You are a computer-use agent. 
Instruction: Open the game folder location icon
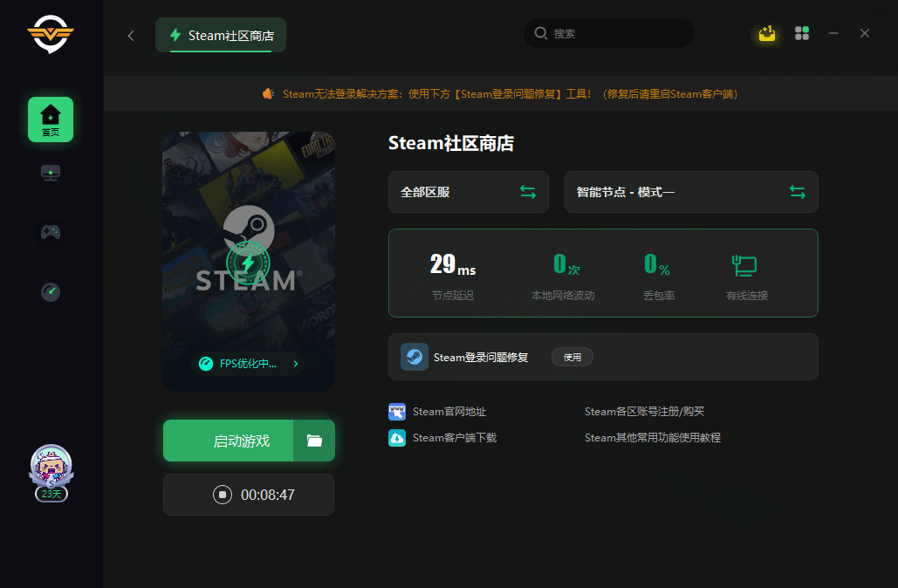coord(314,441)
